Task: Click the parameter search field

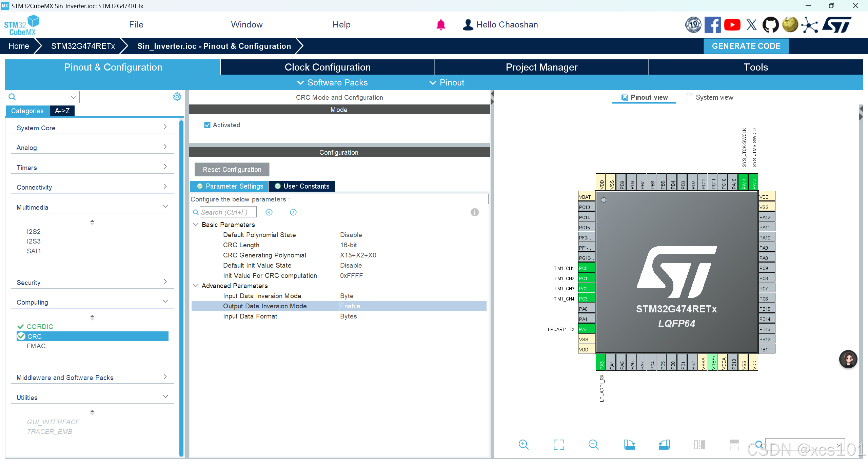Action: pos(227,212)
